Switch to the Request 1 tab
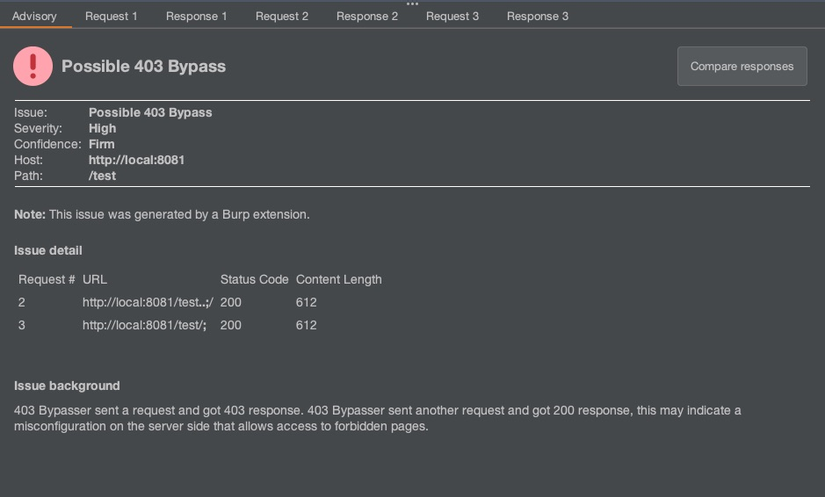The width and height of the screenshot is (825, 497). tap(111, 16)
